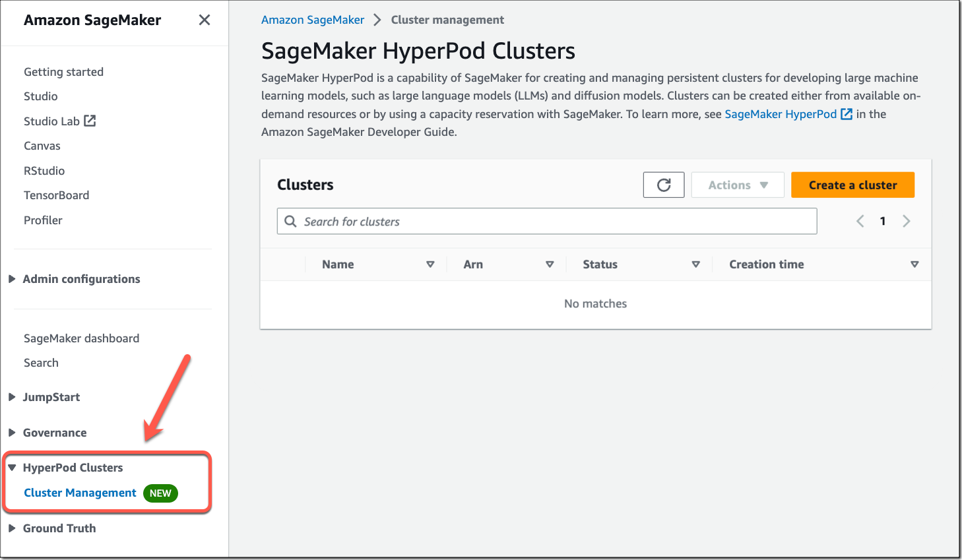Refresh the clusters list
The width and height of the screenshot is (962, 560).
(x=664, y=185)
